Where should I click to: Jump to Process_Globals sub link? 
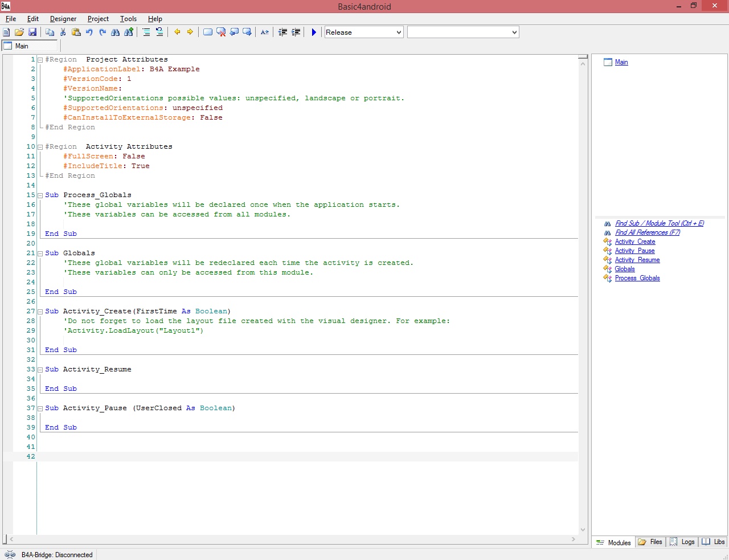coord(637,278)
